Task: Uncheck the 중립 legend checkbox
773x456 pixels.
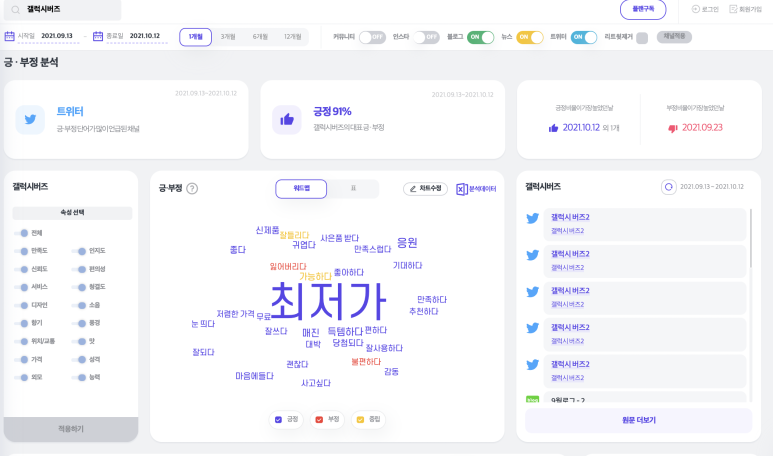Action: tap(360, 420)
